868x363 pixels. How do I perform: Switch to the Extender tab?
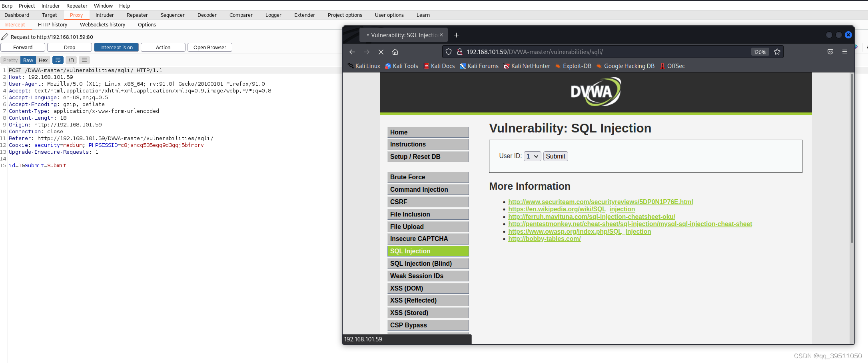point(304,15)
